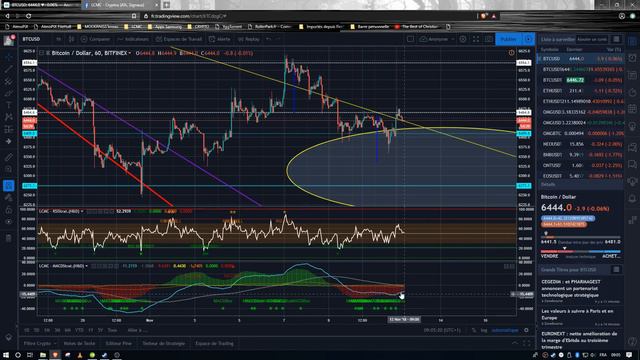
Task: Toggle the Replay mode
Action: (249, 39)
